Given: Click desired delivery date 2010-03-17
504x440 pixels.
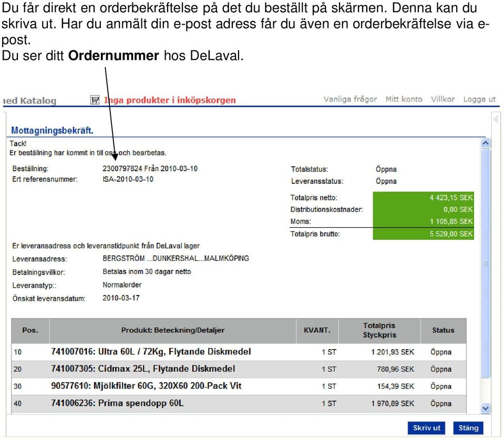Looking at the screenshot, I should pos(121,298).
